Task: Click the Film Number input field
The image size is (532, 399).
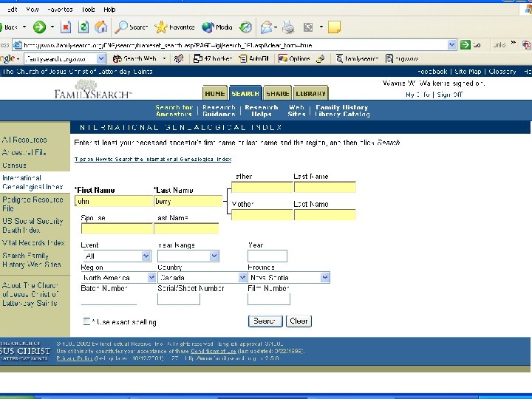Action: point(269,299)
